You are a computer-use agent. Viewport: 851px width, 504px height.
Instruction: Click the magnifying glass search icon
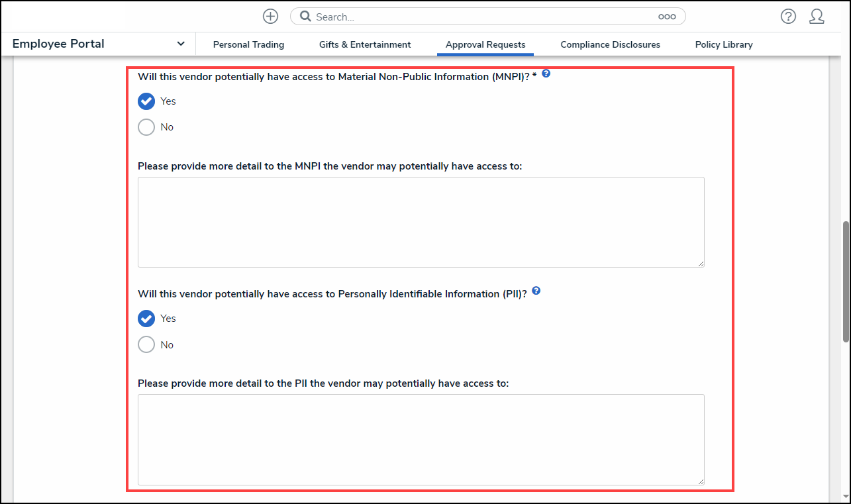305,17
